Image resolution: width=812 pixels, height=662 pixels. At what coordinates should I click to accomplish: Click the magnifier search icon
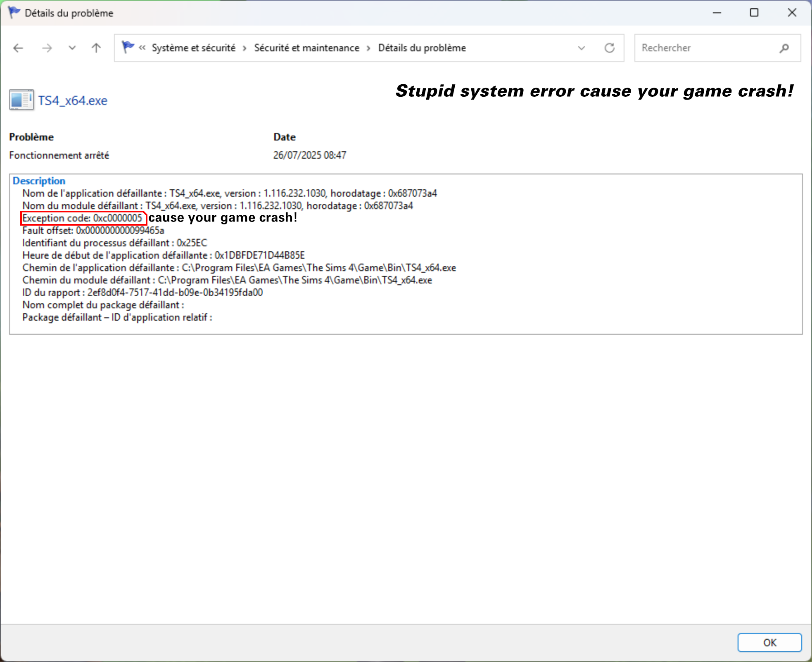(x=784, y=48)
